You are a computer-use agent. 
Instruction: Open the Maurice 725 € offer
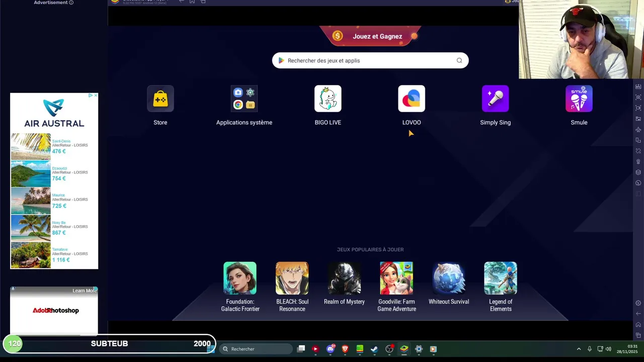[x=54, y=201]
